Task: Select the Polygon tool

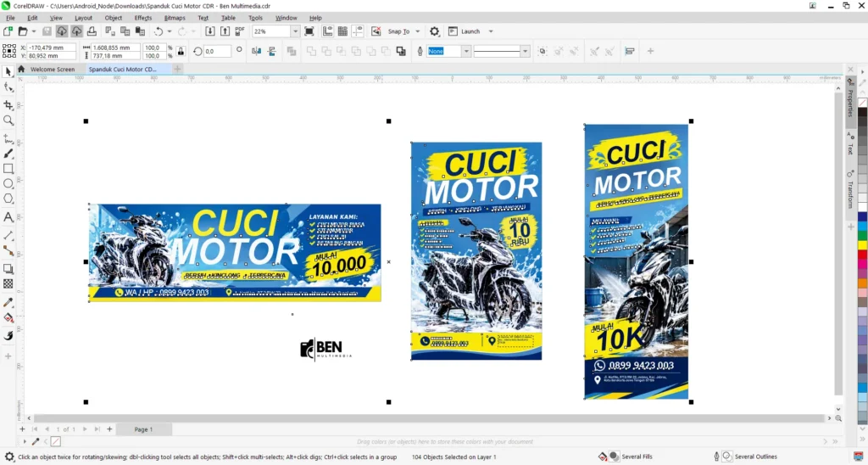Action: click(8, 199)
